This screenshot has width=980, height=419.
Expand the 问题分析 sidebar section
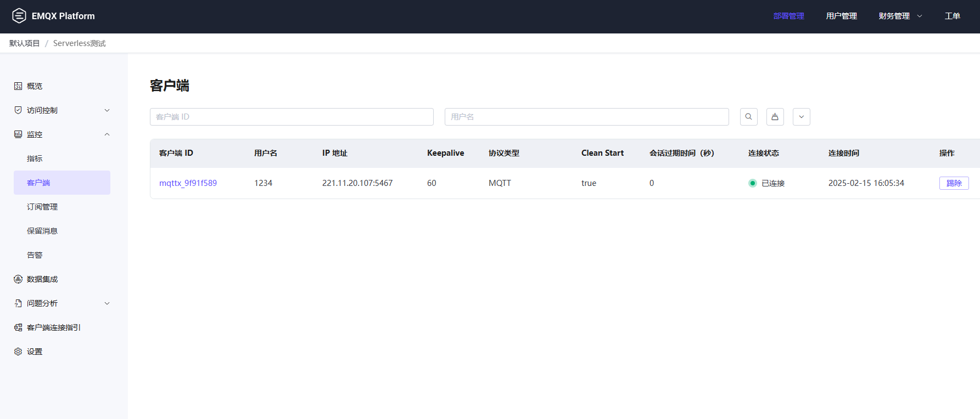(61, 303)
